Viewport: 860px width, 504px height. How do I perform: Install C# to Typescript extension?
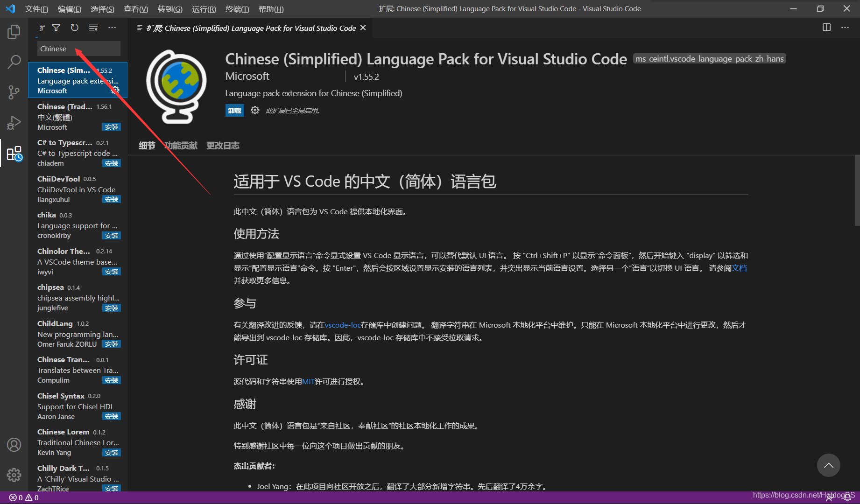(112, 163)
